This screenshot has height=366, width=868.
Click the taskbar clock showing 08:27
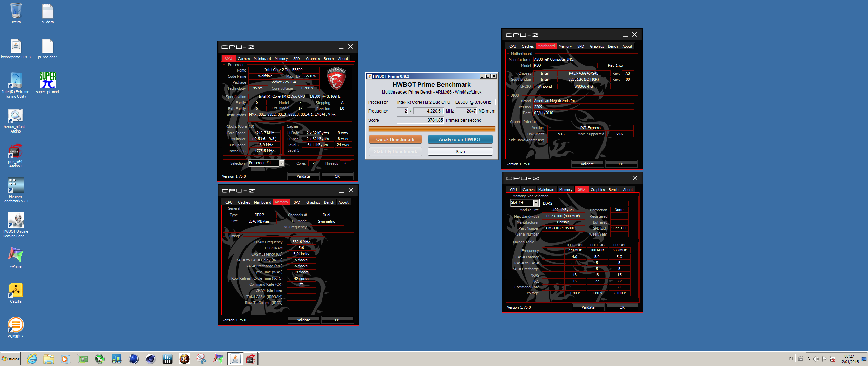(849, 359)
